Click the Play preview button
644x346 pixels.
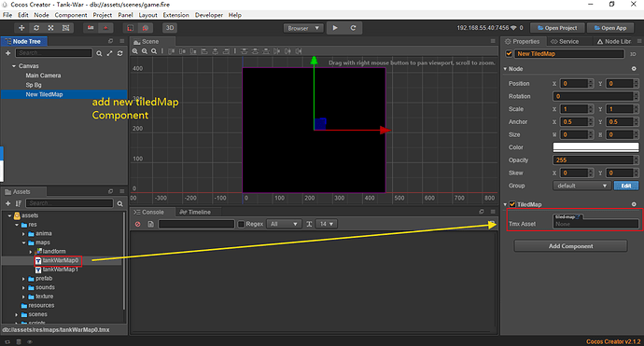point(335,28)
